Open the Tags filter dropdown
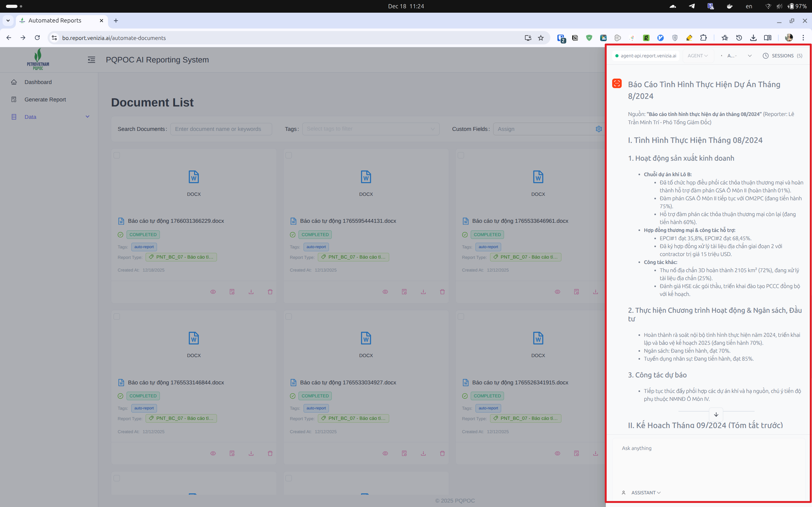Viewport: 812px width, 507px height. tap(370, 129)
